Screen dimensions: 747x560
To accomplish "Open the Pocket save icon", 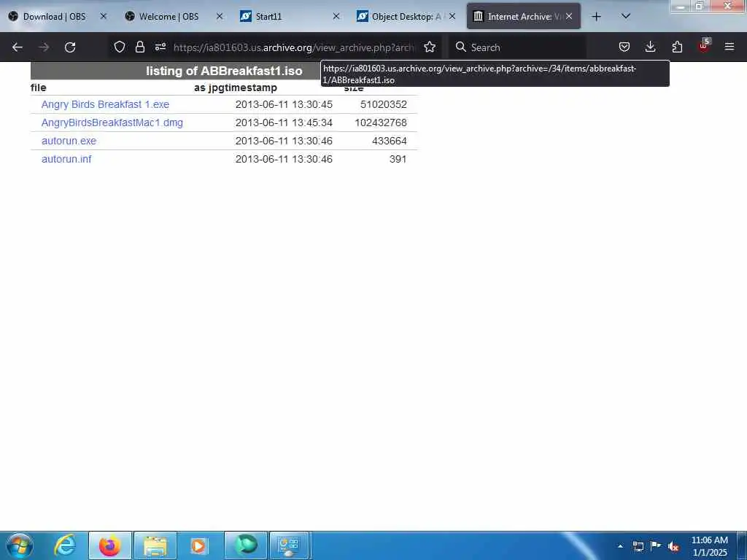I will [x=624, y=47].
